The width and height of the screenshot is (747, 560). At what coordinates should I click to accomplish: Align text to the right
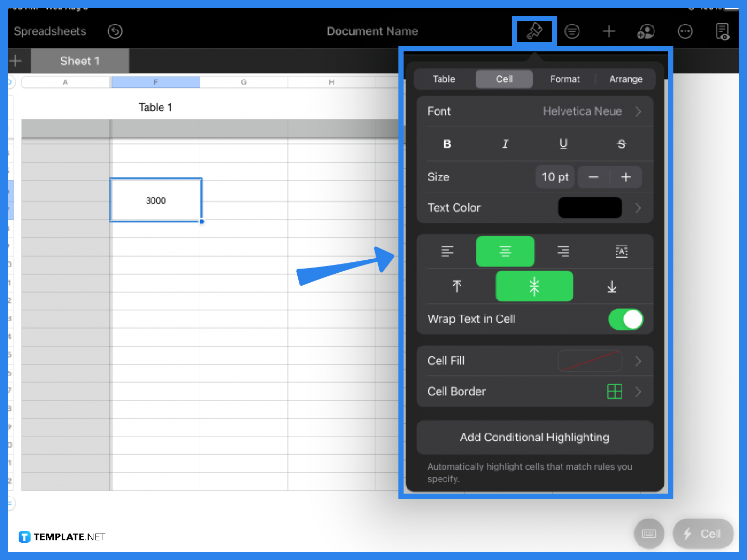point(563,251)
